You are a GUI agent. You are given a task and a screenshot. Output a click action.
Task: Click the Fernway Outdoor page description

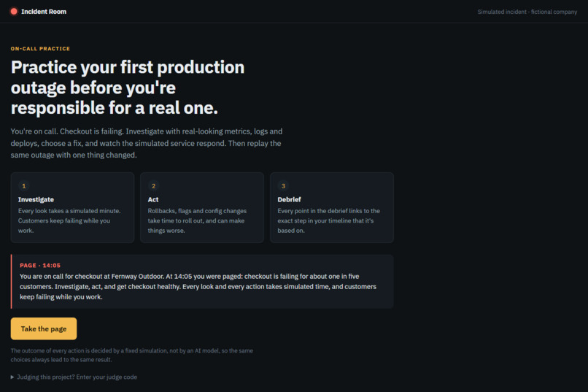pos(198,287)
